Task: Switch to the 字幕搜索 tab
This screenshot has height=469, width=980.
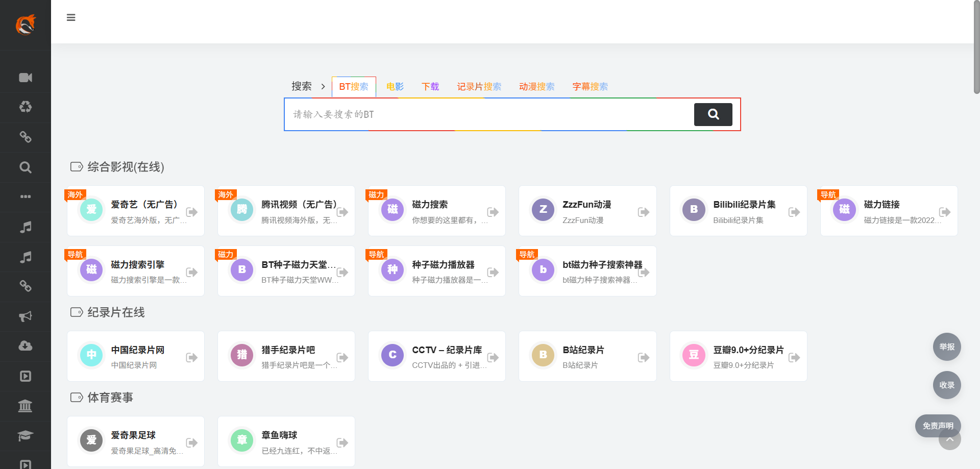Action: pyautogui.click(x=590, y=87)
